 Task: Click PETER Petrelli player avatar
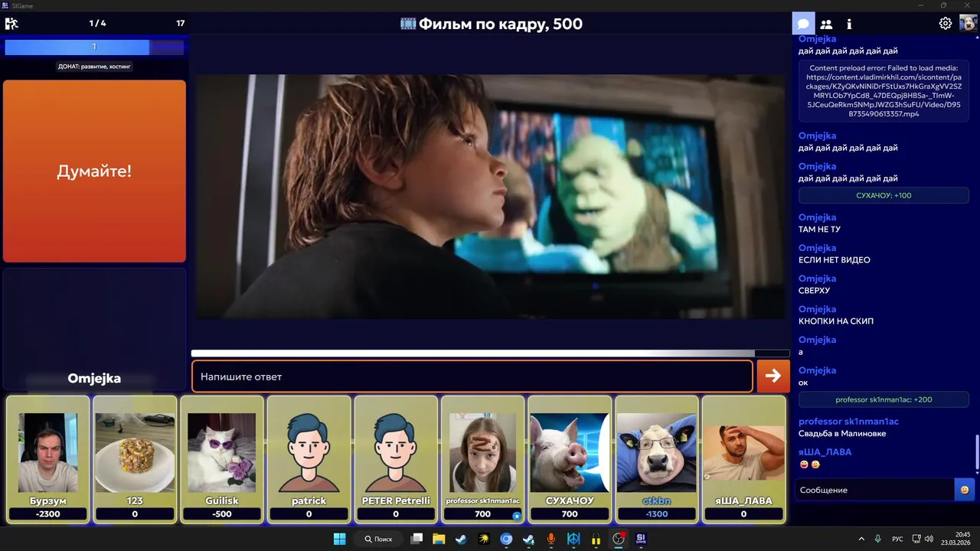pyautogui.click(x=396, y=452)
